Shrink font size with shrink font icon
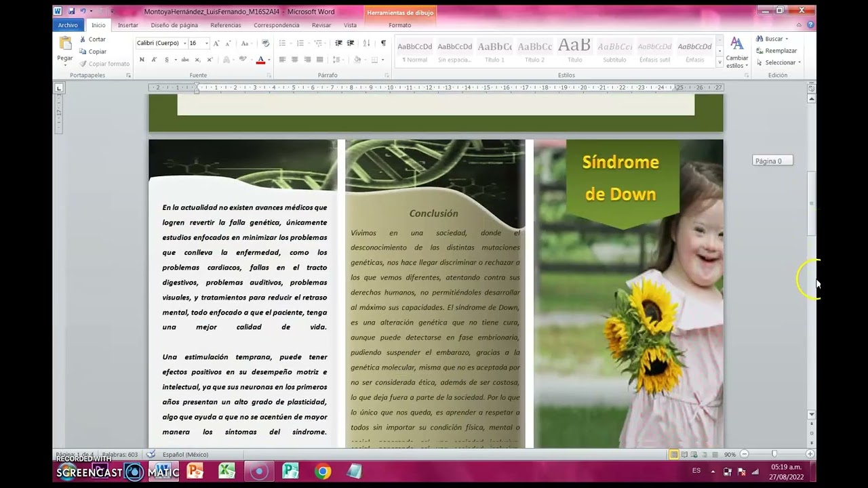 pyautogui.click(x=228, y=43)
